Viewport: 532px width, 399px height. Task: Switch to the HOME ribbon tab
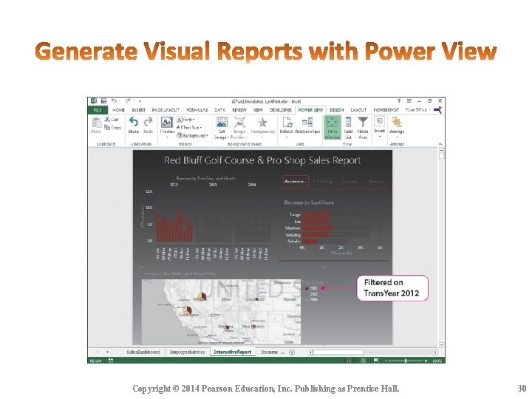118,110
